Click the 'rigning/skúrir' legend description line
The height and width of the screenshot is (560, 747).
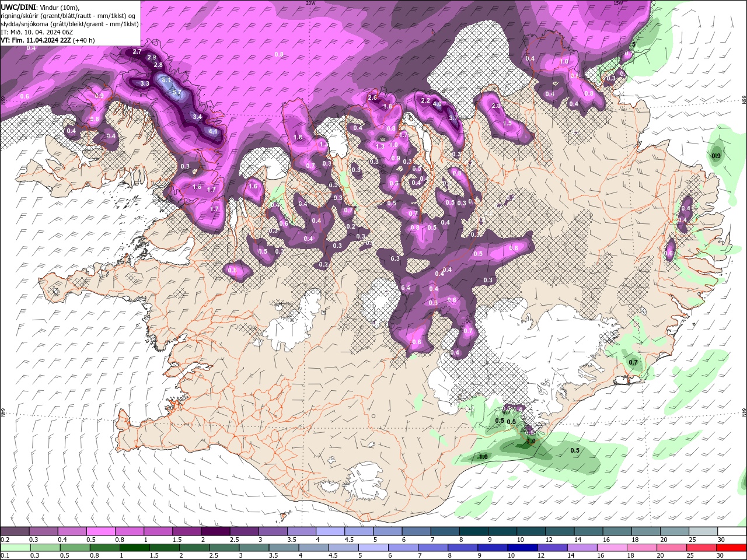click(x=68, y=16)
